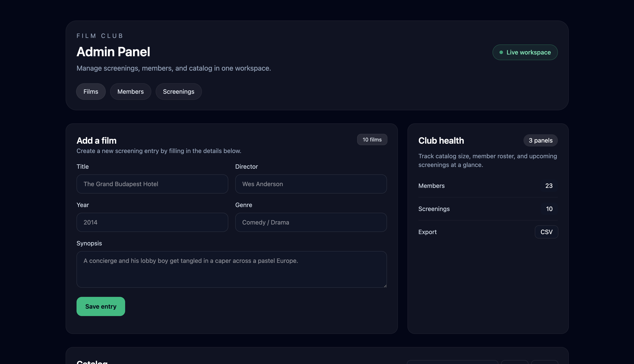Image resolution: width=634 pixels, height=364 pixels.
Task: Switch to the Films tab
Action: [91, 92]
